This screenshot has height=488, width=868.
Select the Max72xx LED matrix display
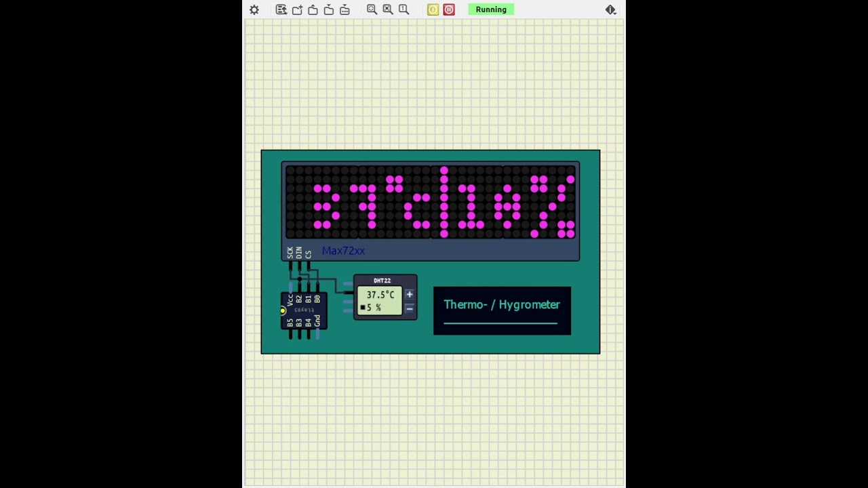point(431,201)
